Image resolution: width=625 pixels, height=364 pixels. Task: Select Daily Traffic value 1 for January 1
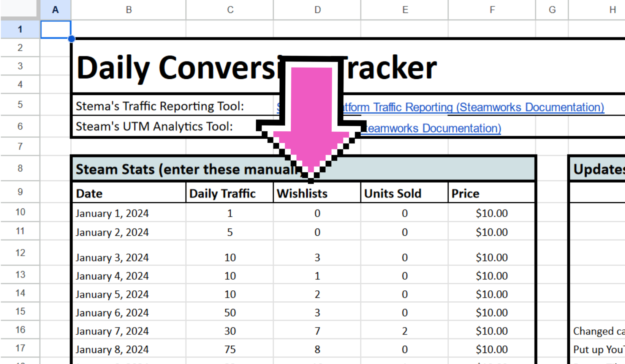coord(229,213)
